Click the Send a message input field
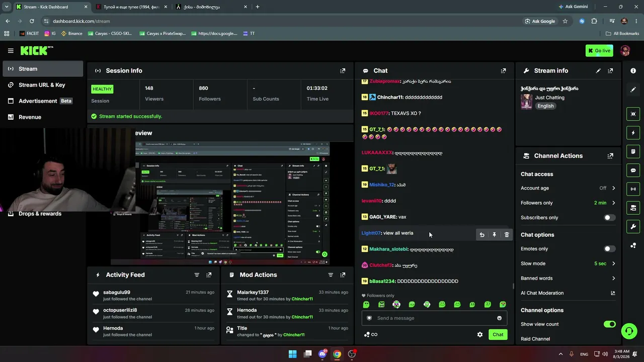Screen dimensions: 644x362 (434, 318)
